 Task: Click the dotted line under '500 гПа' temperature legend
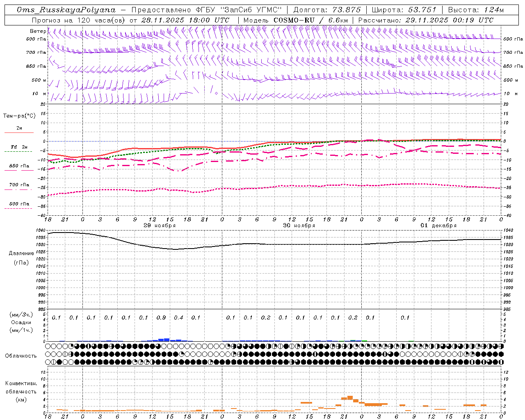(x=18, y=208)
